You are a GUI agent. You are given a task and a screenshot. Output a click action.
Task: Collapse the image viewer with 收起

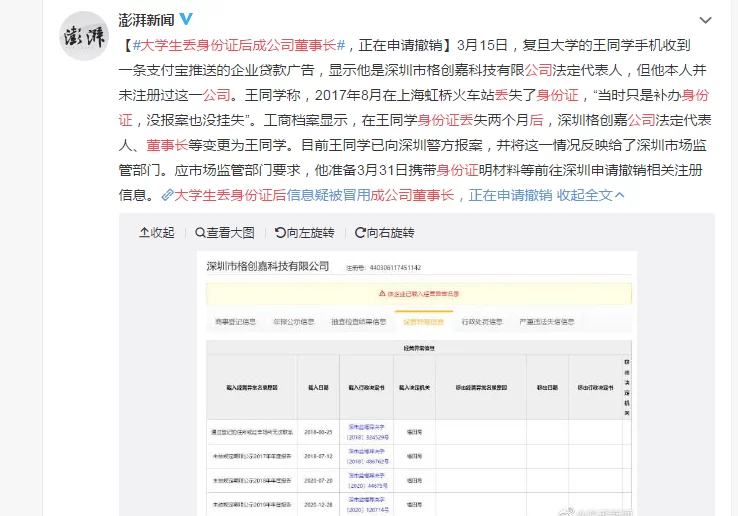155,232
